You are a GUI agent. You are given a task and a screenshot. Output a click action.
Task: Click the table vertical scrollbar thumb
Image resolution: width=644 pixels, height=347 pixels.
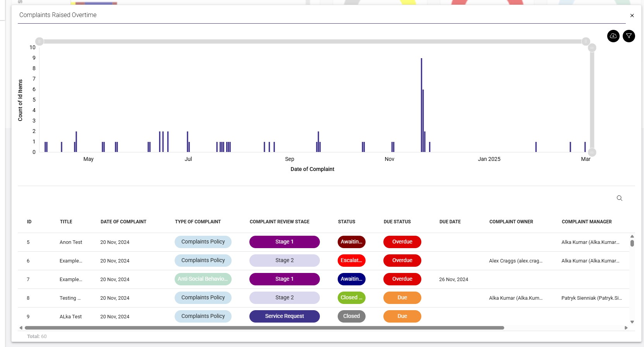(x=632, y=243)
